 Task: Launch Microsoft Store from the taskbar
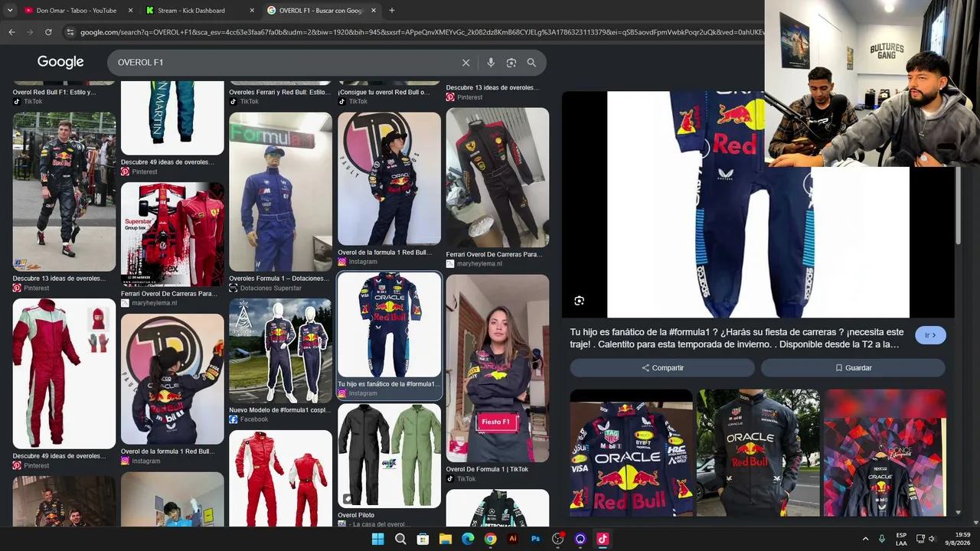pos(423,539)
